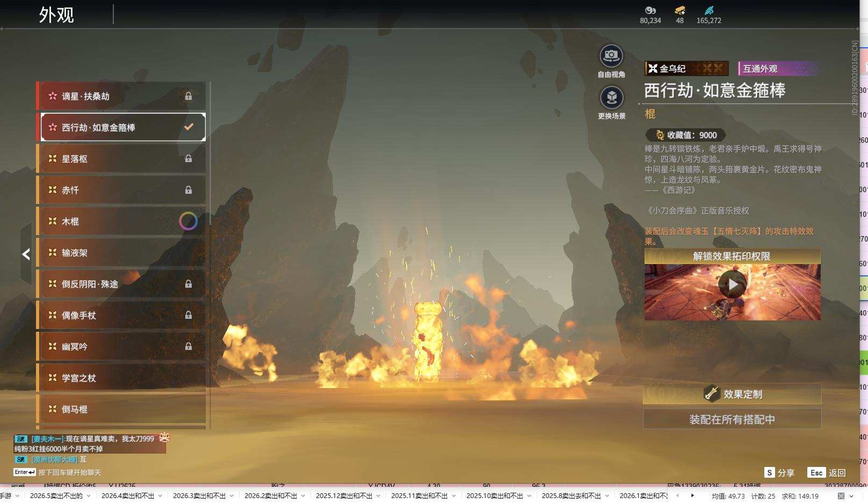Screen dimensions: 868x504
Task: Click the lock icon on 倒反阴阳·殊途
Action: 189,283
